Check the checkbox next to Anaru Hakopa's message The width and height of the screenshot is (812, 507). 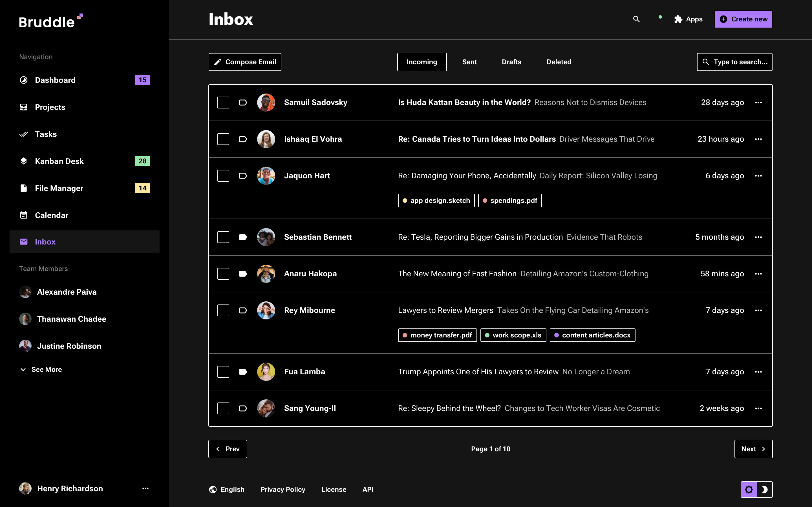(x=223, y=273)
